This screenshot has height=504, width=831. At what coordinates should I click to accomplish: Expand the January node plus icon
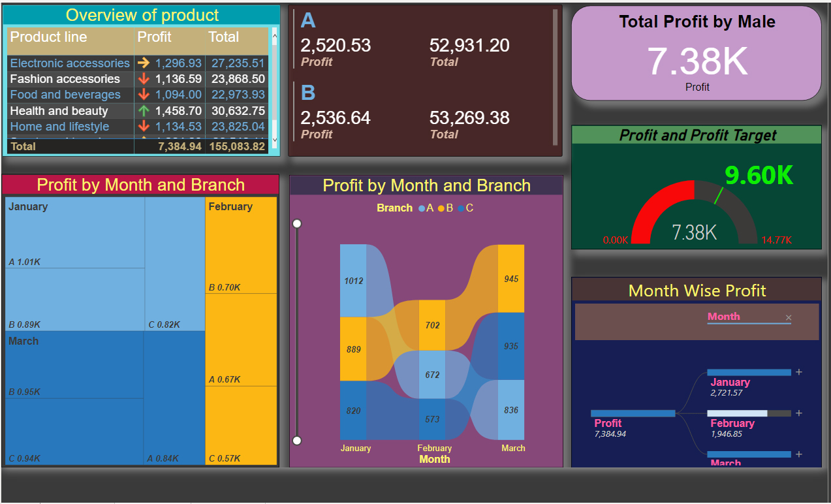[x=798, y=372]
